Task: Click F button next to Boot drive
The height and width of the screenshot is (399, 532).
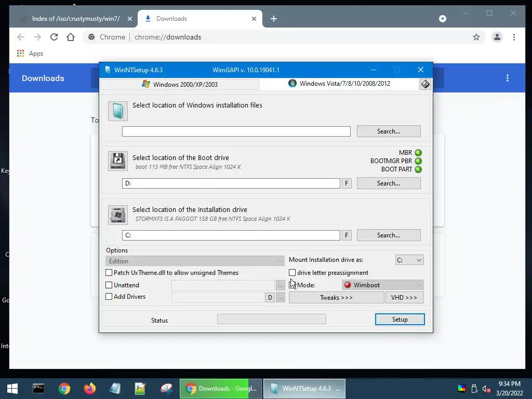Action: (x=347, y=183)
